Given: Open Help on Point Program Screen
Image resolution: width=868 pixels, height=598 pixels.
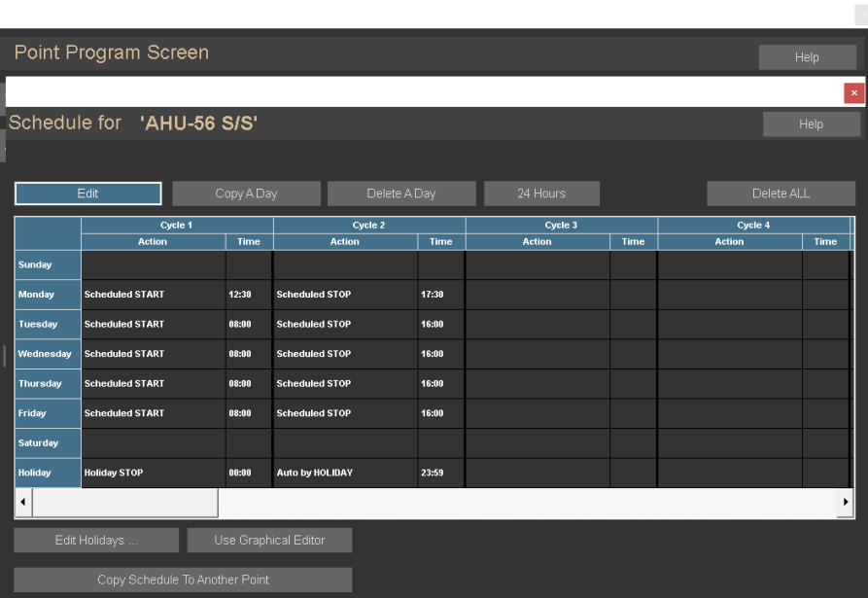Looking at the screenshot, I should click(807, 57).
